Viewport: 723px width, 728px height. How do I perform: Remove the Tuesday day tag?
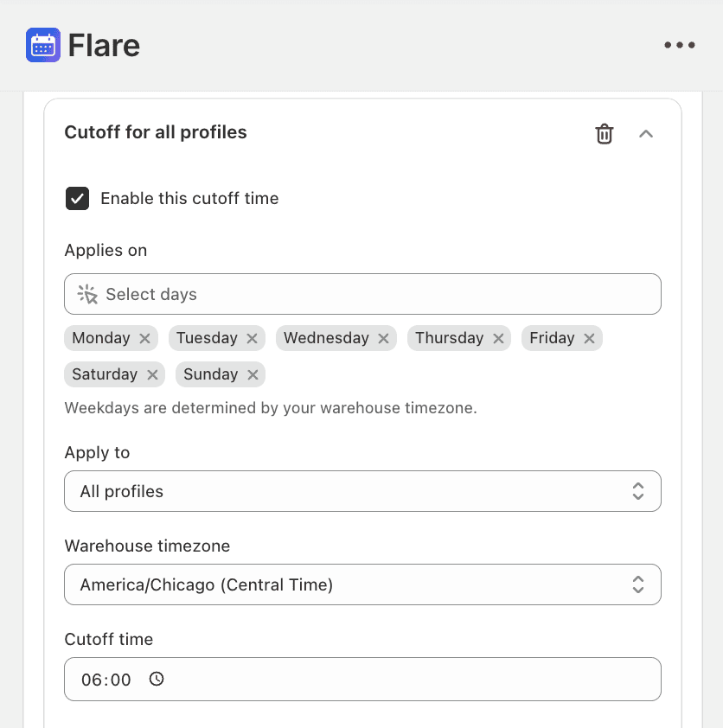tap(252, 338)
